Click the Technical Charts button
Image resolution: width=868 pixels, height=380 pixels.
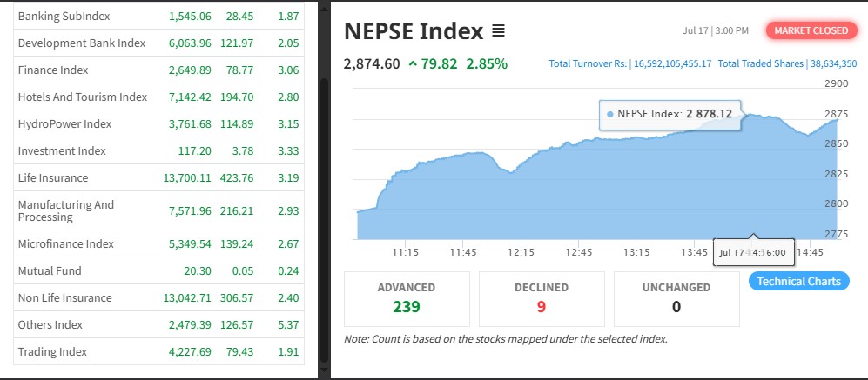(x=798, y=281)
